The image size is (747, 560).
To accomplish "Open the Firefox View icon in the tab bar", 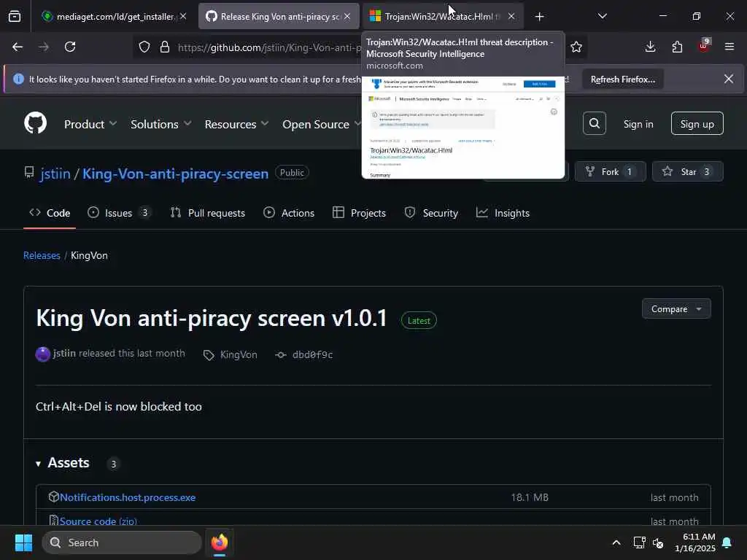I will 15,16.
